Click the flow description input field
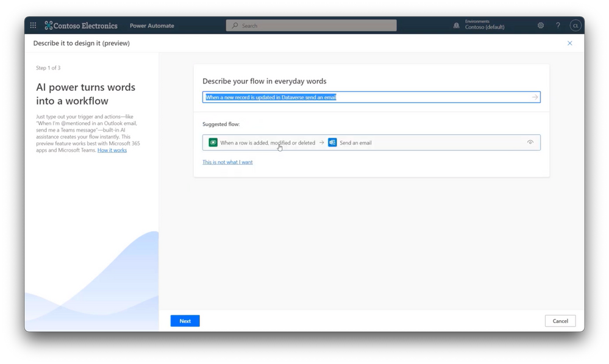609x364 pixels. pyautogui.click(x=371, y=97)
